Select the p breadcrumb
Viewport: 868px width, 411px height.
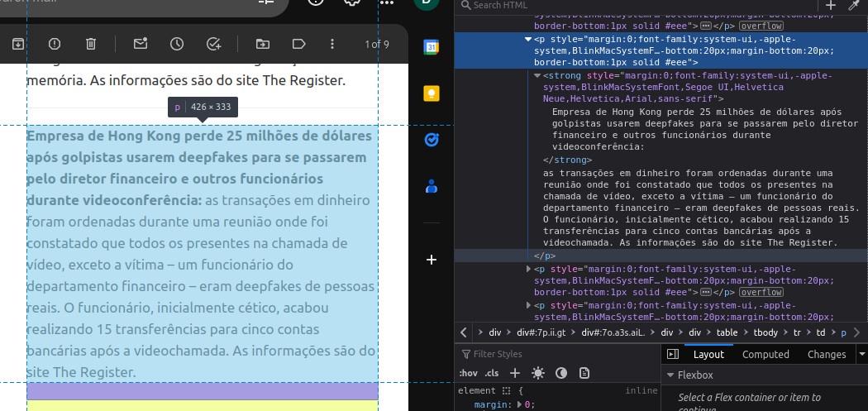tap(844, 333)
